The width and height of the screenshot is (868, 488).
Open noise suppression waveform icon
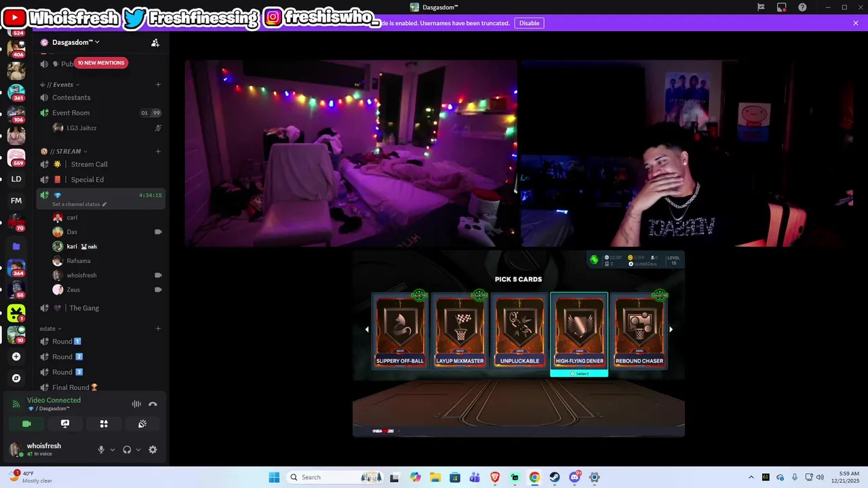click(136, 404)
